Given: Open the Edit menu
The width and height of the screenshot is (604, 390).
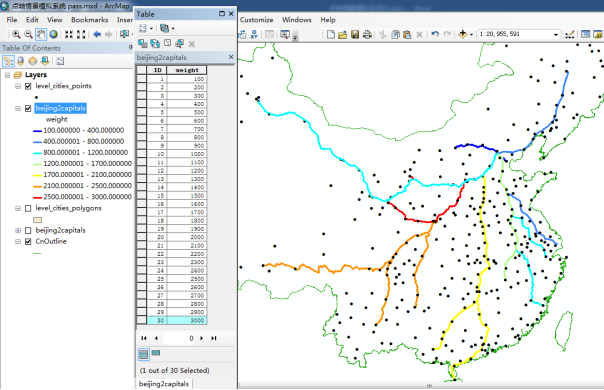Looking at the screenshot, I should pos(32,20).
